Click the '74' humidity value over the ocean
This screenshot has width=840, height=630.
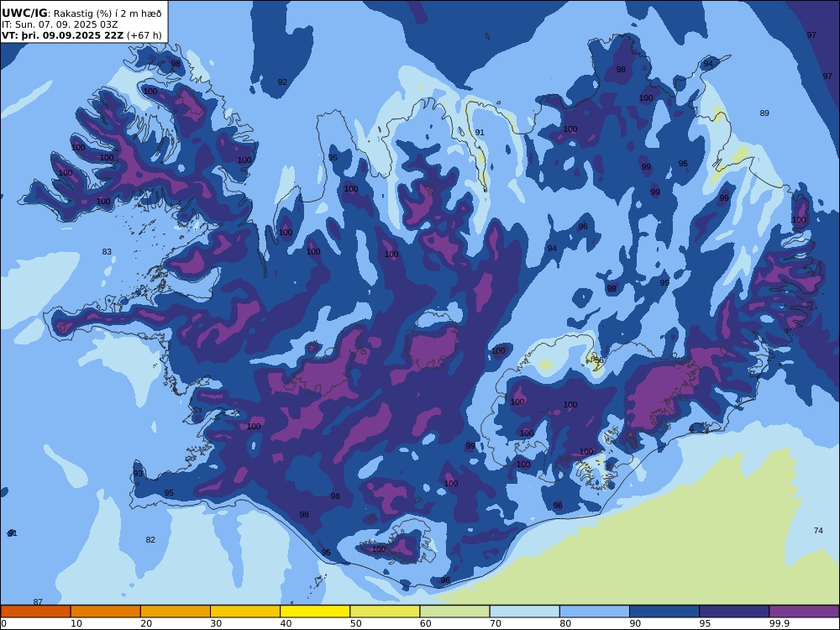point(818,530)
